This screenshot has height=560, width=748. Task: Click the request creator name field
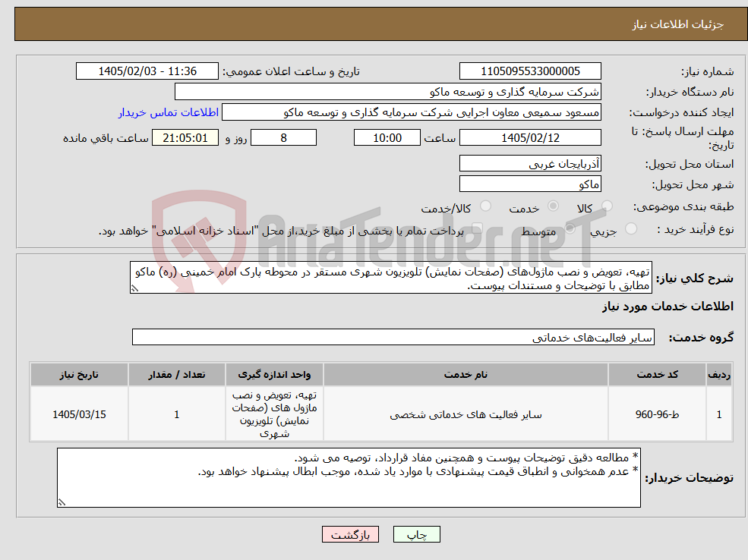click(x=411, y=112)
